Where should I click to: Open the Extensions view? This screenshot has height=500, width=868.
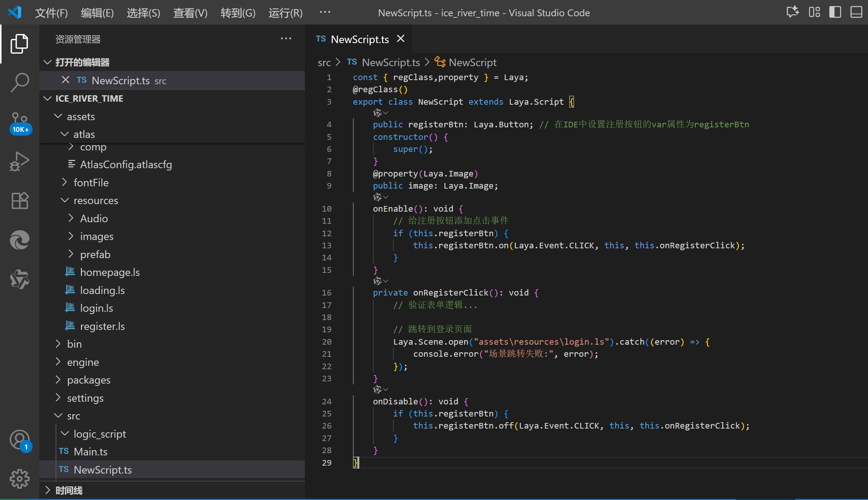20,201
